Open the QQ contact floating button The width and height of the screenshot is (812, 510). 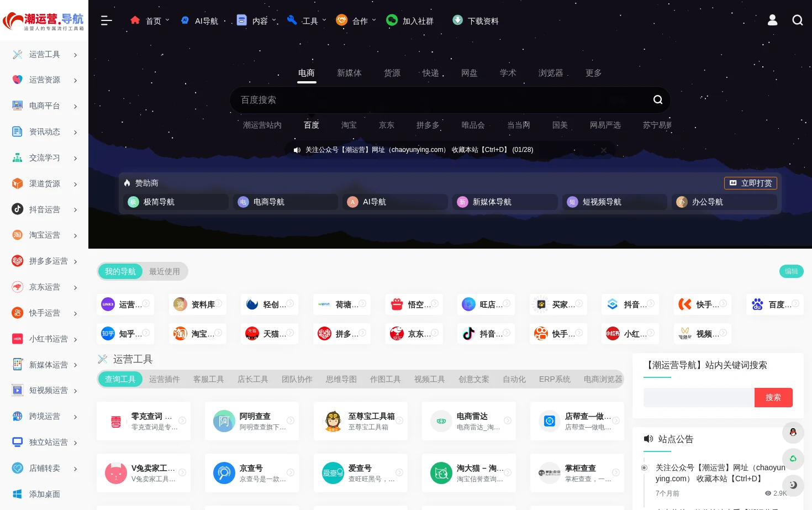click(x=793, y=433)
